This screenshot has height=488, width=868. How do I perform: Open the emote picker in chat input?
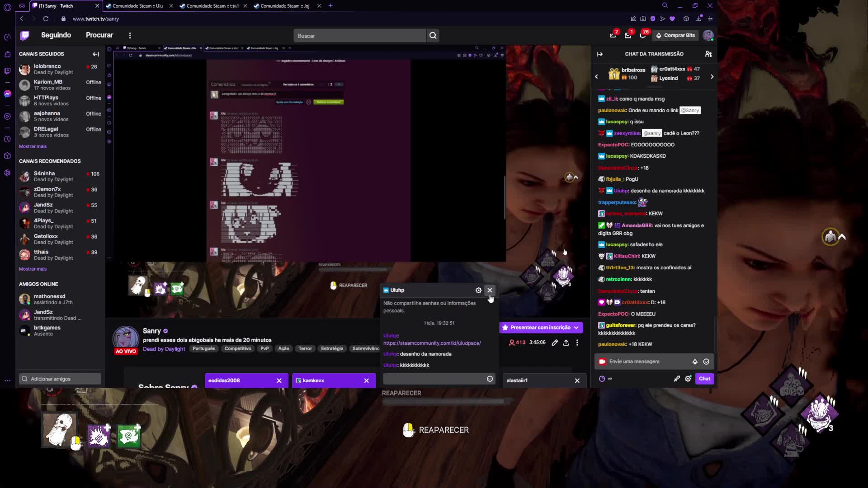(706, 361)
